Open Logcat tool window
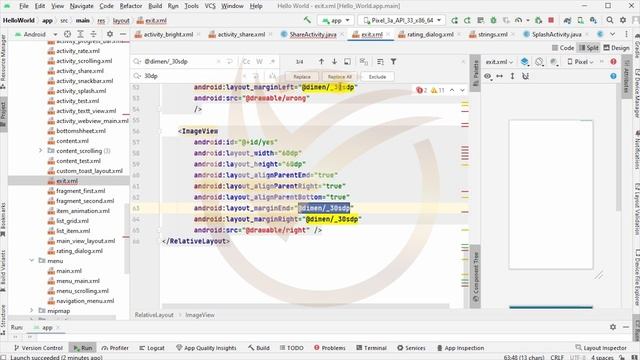640x360 pixels. [x=151, y=348]
